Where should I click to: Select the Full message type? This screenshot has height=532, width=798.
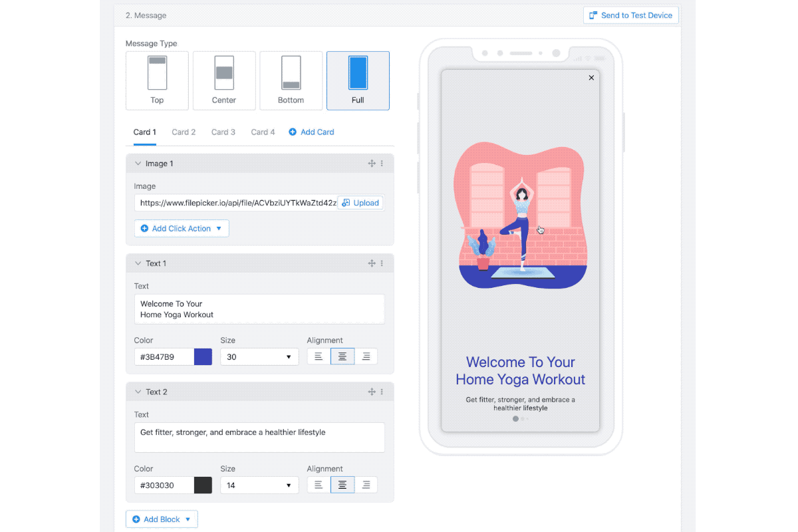358,80
